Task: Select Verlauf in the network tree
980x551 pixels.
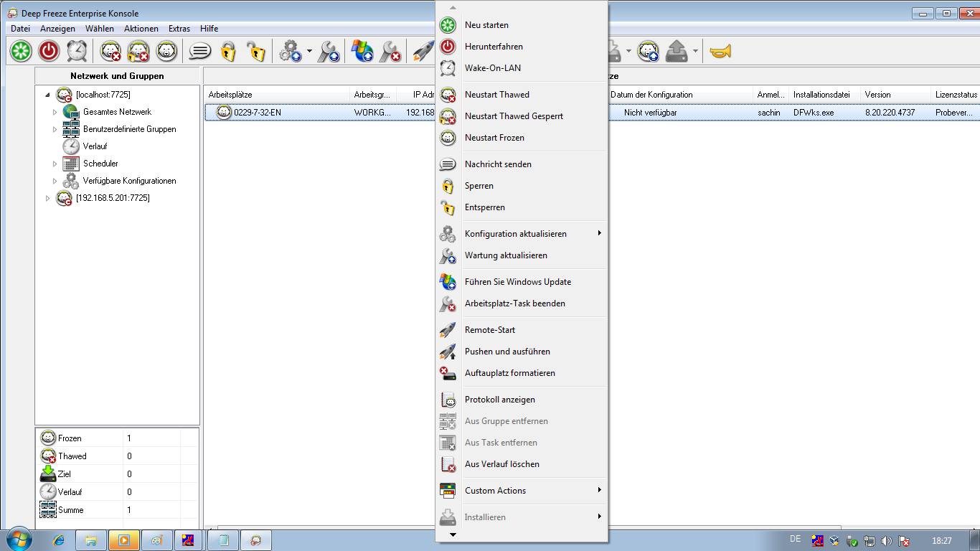Action: point(95,146)
